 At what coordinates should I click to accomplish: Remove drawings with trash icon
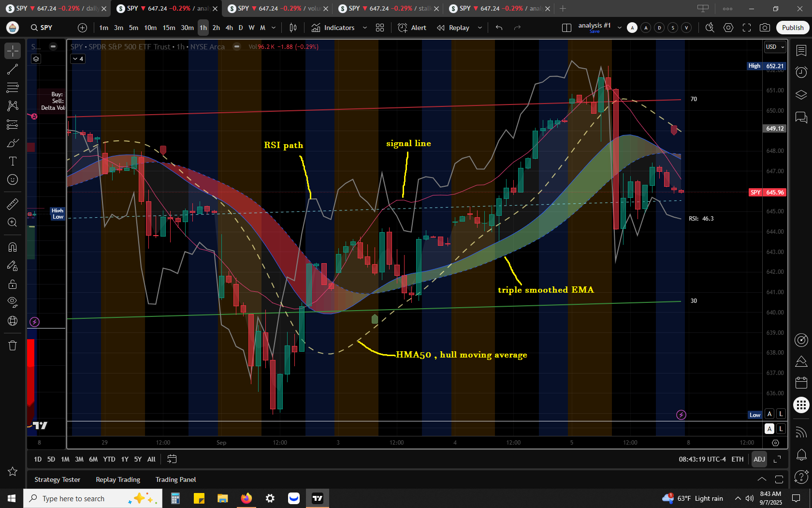[x=13, y=345]
